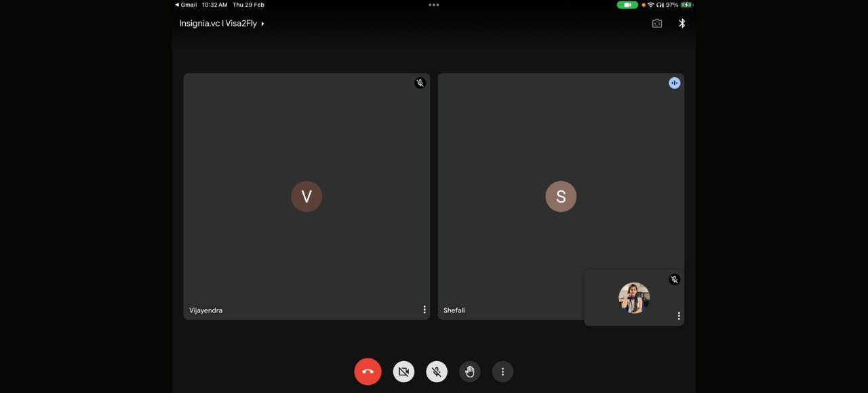Tap the Bluetooth audio output icon
868x393 pixels.
tap(682, 24)
